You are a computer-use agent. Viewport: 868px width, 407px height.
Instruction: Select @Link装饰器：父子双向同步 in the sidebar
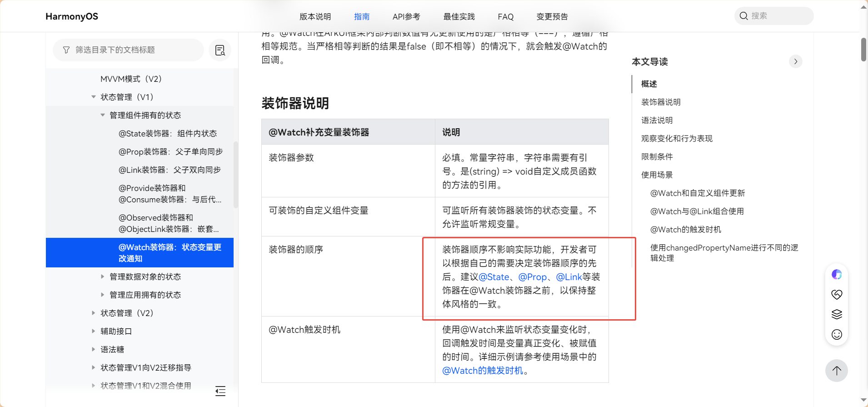(170, 170)
